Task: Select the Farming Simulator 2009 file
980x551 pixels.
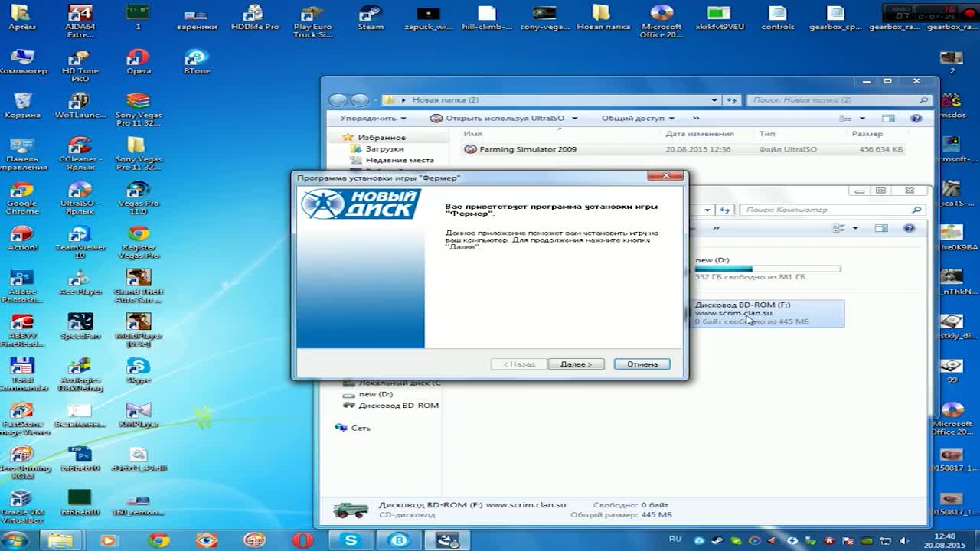Action: tap(684, 149)
